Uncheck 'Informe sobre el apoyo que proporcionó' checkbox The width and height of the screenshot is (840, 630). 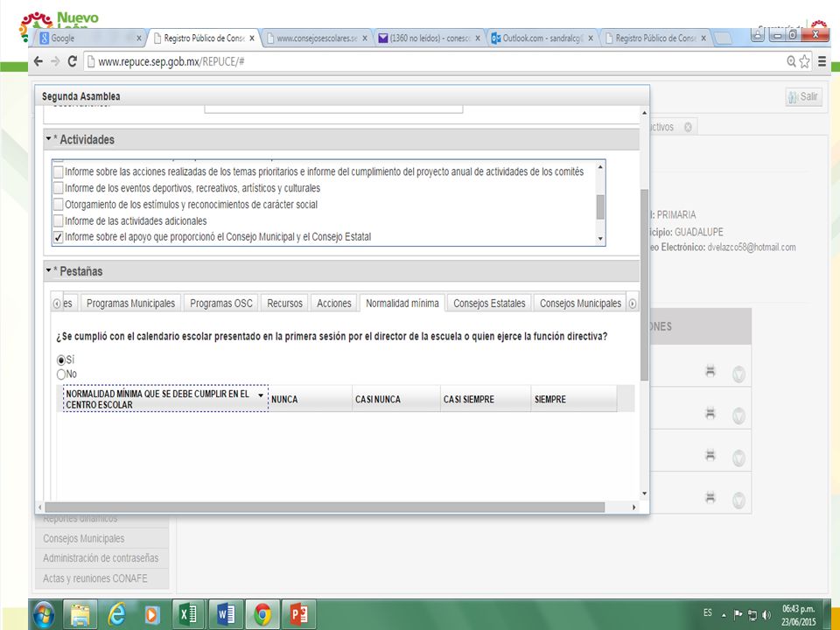(x=59, y=237)
